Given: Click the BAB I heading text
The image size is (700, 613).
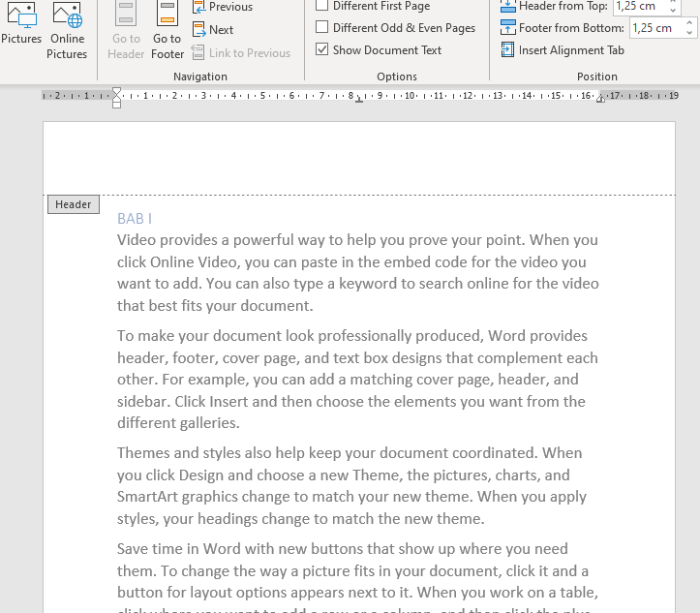Looking at the screenshot, I should [135, 219].
